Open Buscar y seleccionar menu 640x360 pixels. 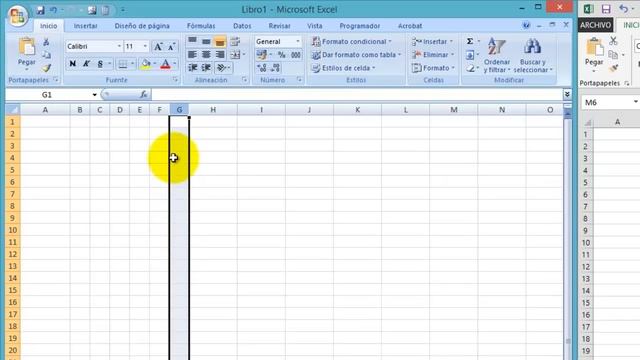pyautogui.click(x=533, y=56)
